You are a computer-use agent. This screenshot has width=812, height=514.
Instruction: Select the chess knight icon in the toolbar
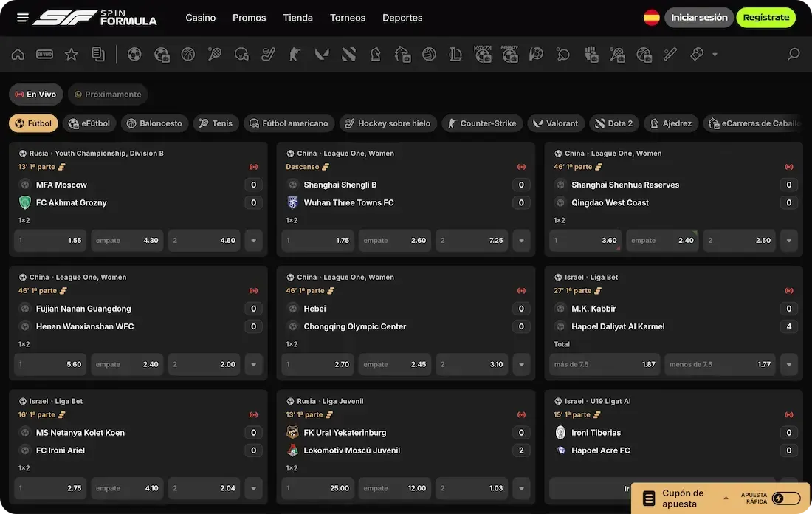click(x=376, y=54)
